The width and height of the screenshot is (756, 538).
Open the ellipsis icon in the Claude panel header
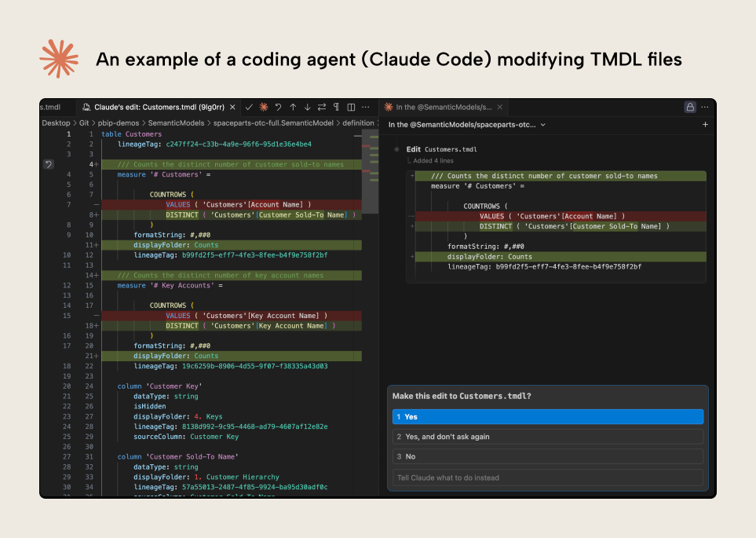703,107
